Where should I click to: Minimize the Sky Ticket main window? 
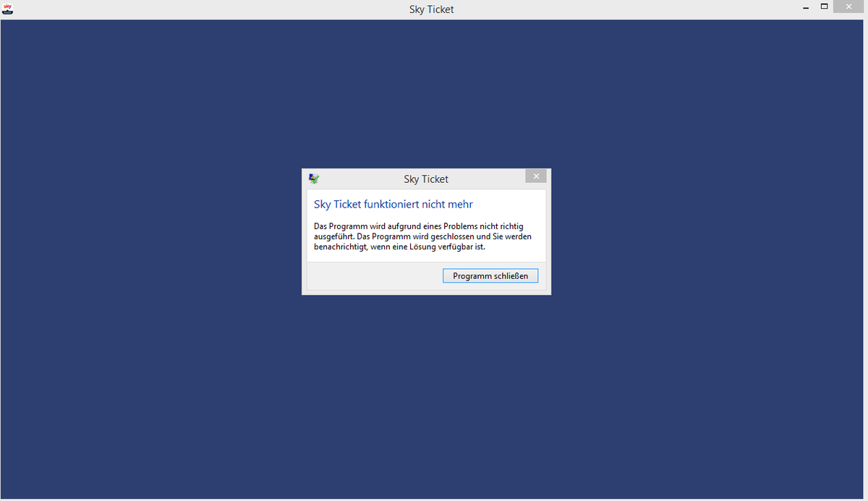click(806, 7)
